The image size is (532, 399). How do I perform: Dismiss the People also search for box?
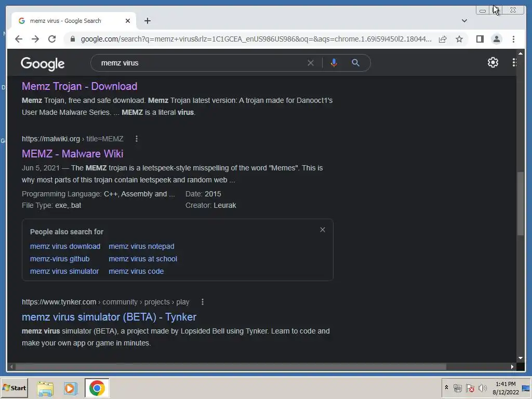pyautogui.click(x=322, y=230)
